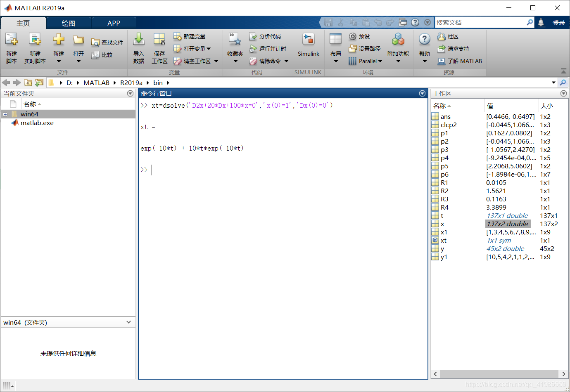570x392 pixels.
Task: Click 分析代码 (Analyze Code) icon
Action: pyautogui.click(x=253, y=36)
